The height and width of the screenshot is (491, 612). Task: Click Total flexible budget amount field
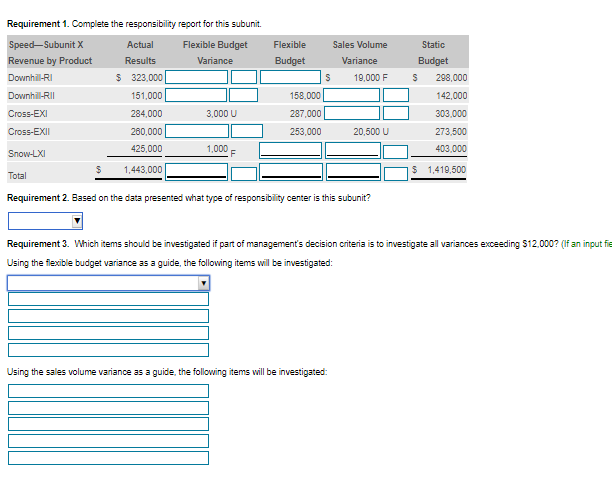click(x=291, y=172)
